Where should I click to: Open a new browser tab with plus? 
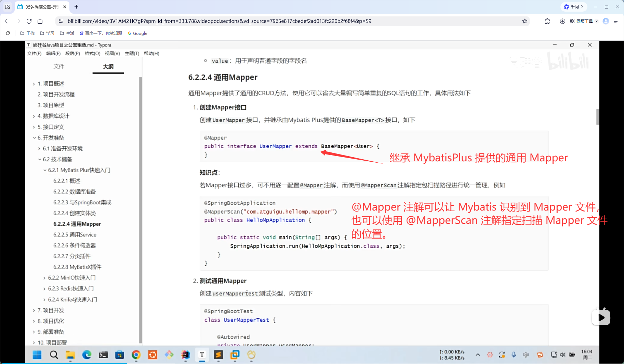point(76,7)
